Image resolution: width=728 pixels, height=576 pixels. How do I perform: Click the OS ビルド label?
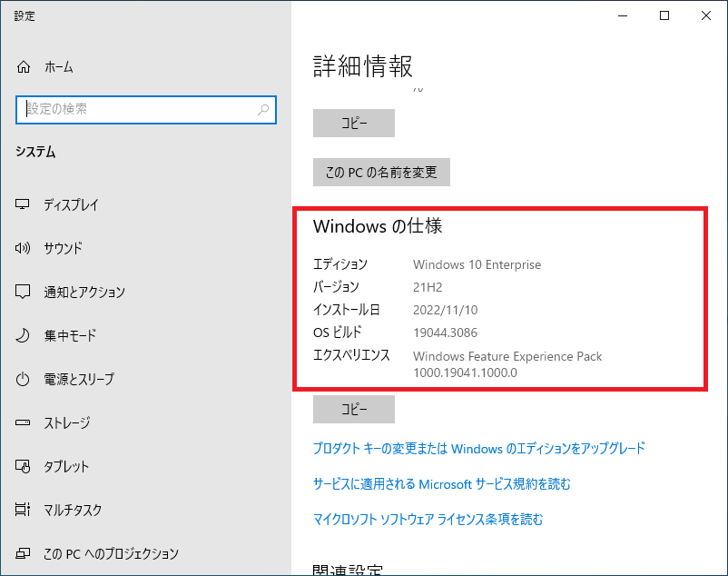tap(338, 333)
